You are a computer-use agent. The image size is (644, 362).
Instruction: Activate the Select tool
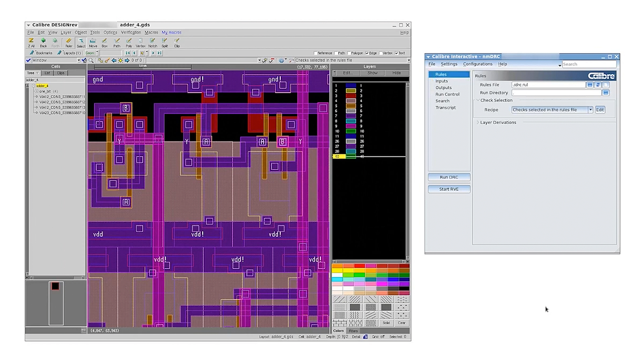pos(81,42)
